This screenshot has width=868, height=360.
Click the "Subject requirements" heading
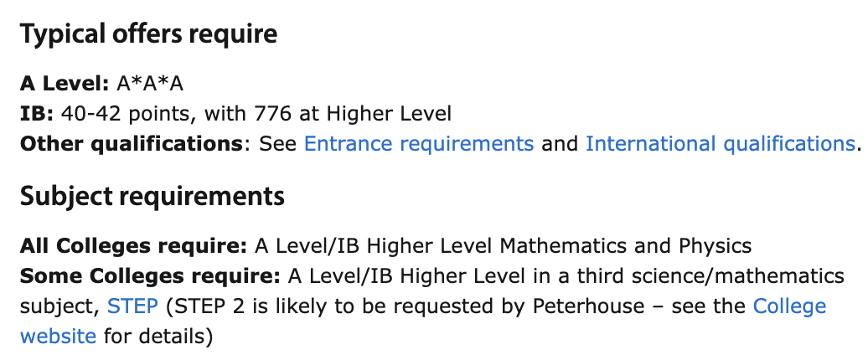[x=152, y=196]
